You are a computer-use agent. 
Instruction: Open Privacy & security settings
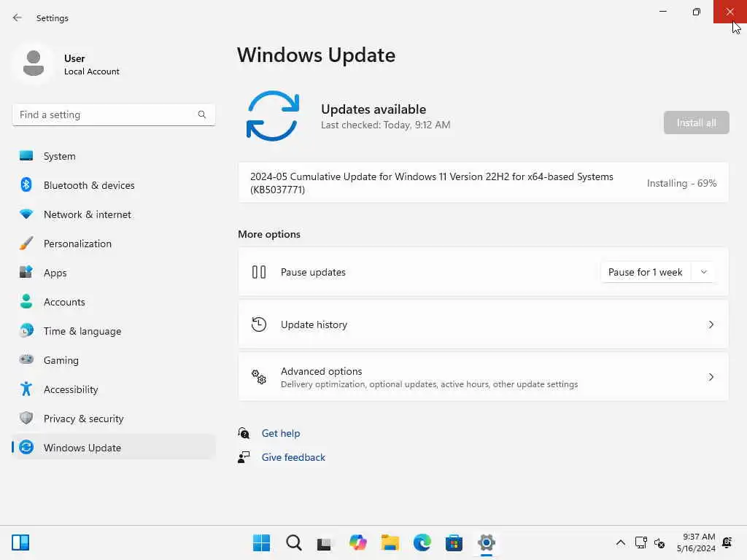(x=113, y=418)
